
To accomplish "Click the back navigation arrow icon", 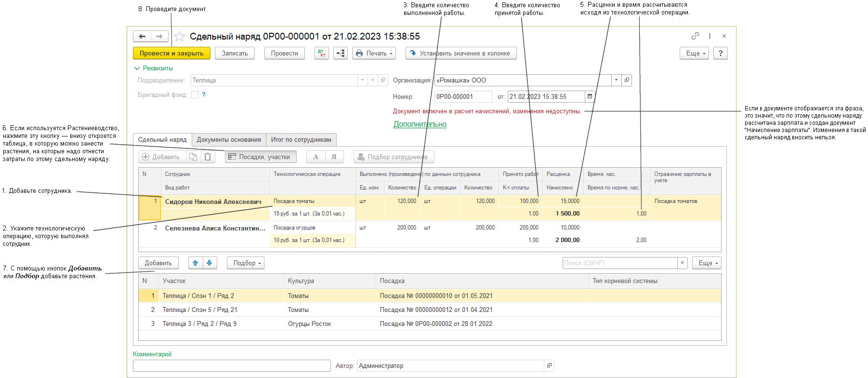I will click(142, 37).
